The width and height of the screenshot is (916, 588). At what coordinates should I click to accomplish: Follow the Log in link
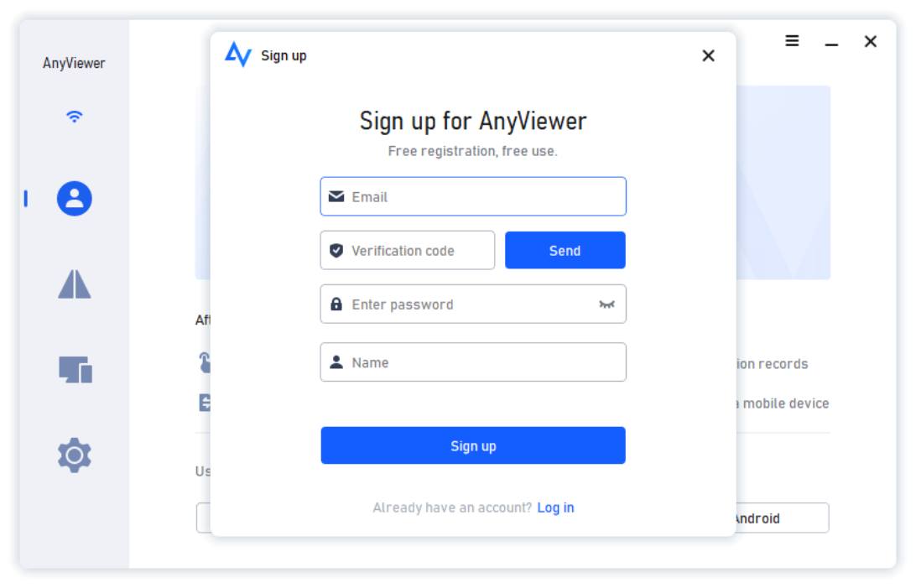pyautogui.click(x=555, y=507)
